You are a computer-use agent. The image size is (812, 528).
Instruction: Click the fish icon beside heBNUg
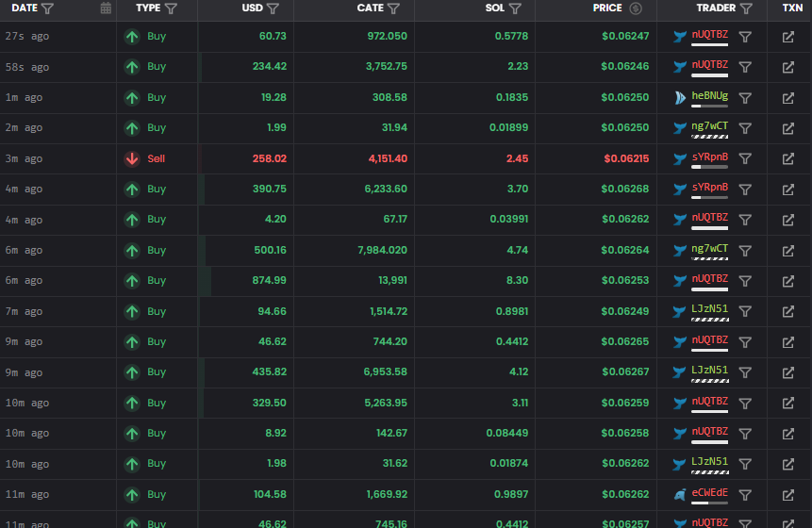tap(680, 97)
